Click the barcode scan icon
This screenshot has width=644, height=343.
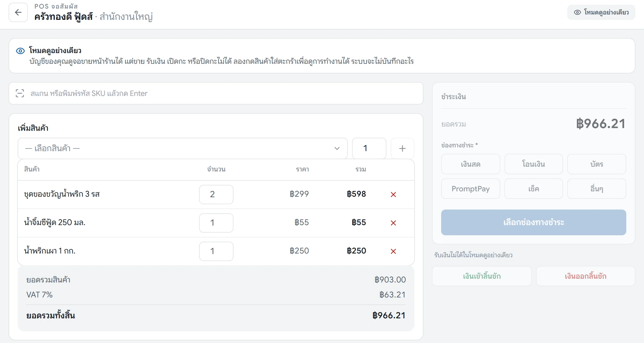tap(20, 93)
